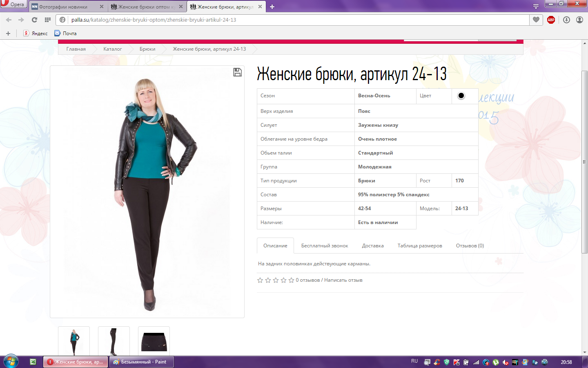
Task: Select the second thumbnail showing trousers side view
Action: [x=114, y=341]
